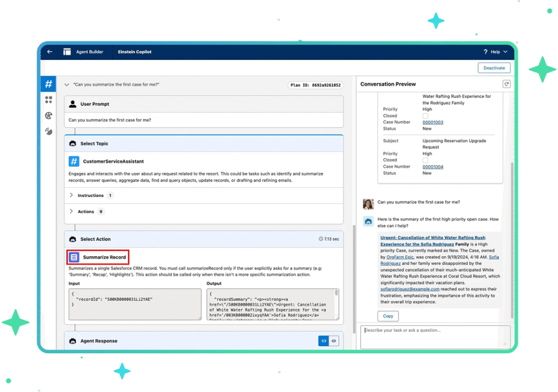Click the Summarize Record action icon

(x=74, y=257)
